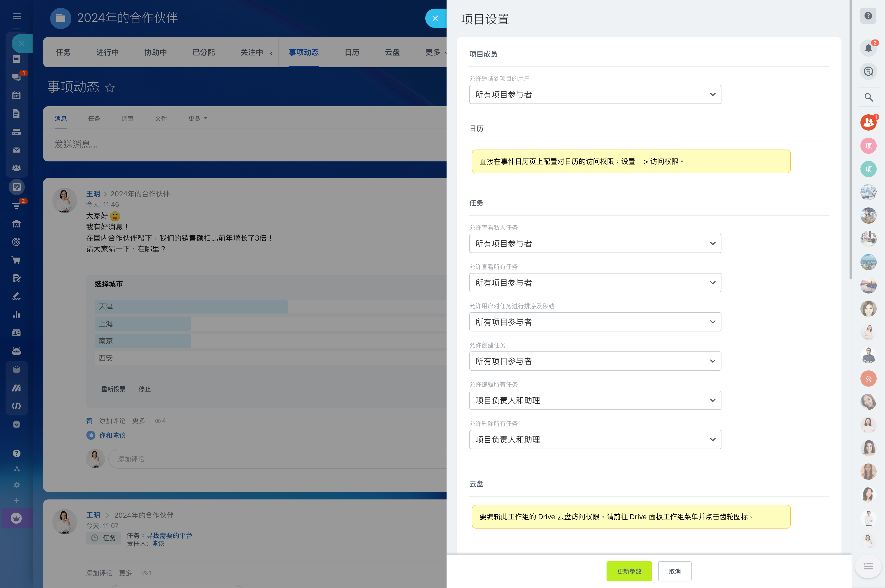Switch to the 日历 tab
The width and height of the screenshot is (885, 588).
(352, 53)
